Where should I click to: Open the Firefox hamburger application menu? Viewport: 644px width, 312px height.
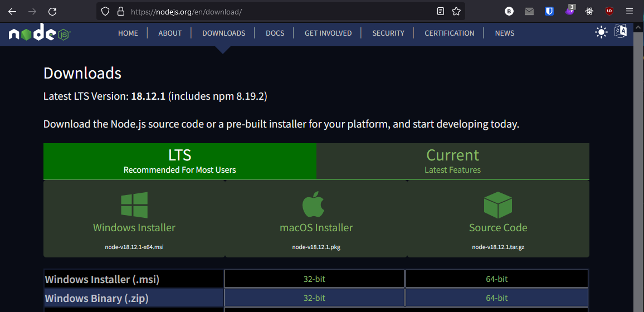(x=629, y=12)
